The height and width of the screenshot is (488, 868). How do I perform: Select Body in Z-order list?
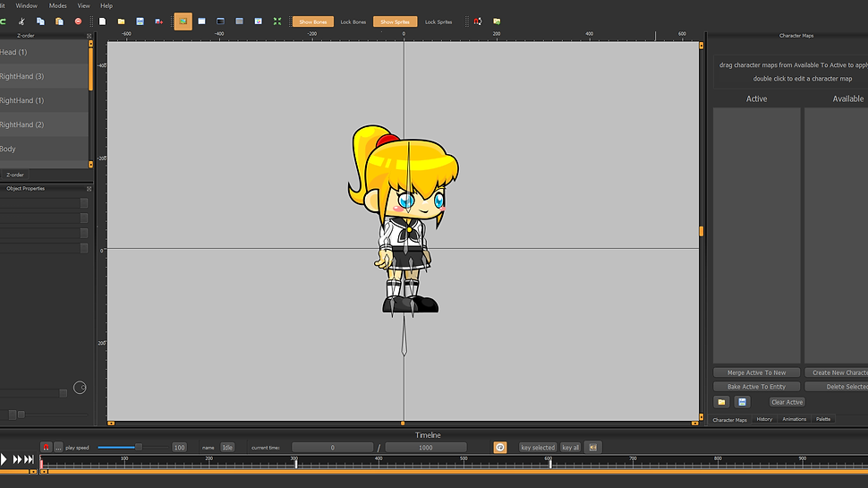[x=44, y=149]
